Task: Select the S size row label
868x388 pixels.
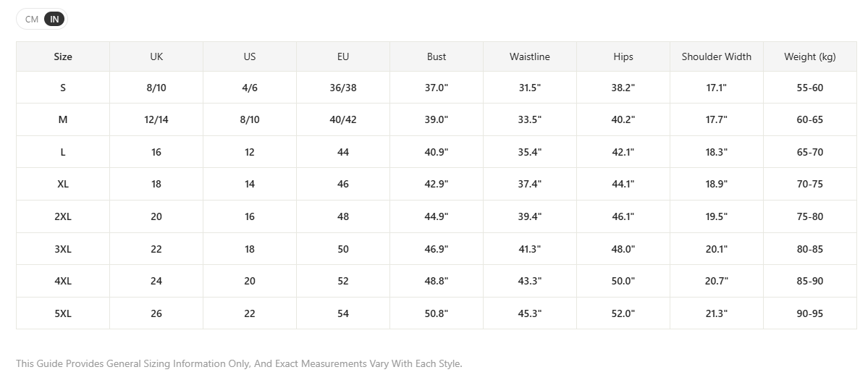Action: tap(62, 88)
